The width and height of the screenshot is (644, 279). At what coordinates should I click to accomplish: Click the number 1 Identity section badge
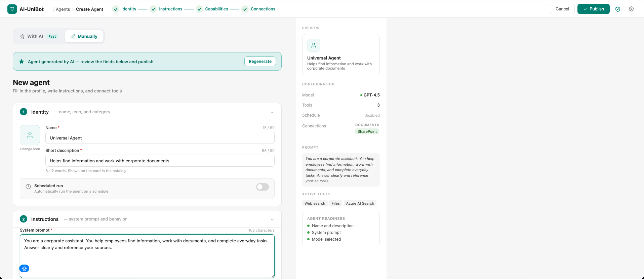click(24, 112)
